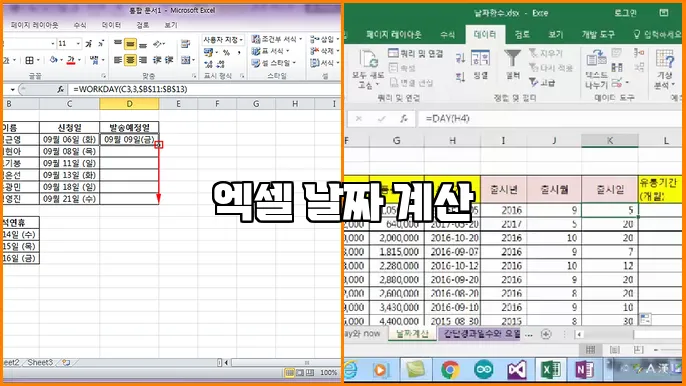Toggle the 필터 funnel filter in right Excel
This screenshot has width=686, height=386.
[513, 64]
